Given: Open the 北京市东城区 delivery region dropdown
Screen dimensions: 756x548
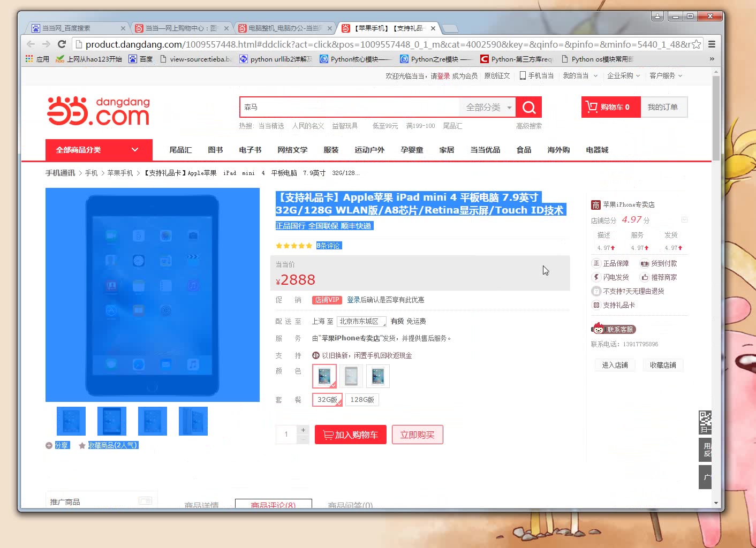Looking at the screenshot, I should click(x=362, y=321).
